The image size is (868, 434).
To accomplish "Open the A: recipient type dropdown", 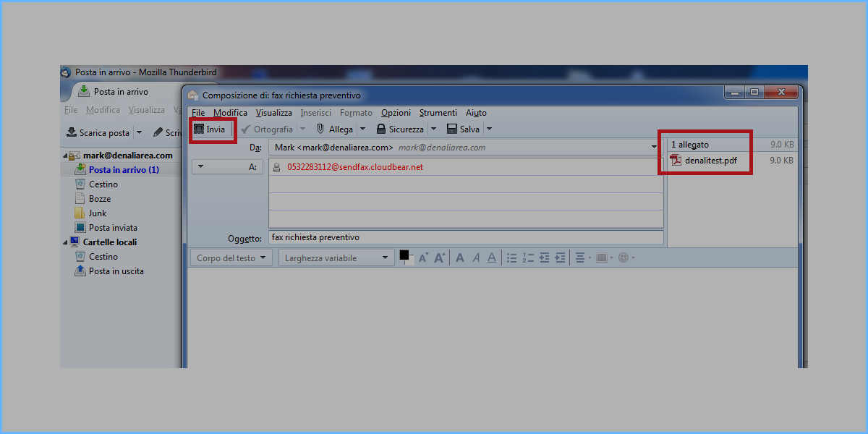I will pyautogui.click(x=227, y=166).
